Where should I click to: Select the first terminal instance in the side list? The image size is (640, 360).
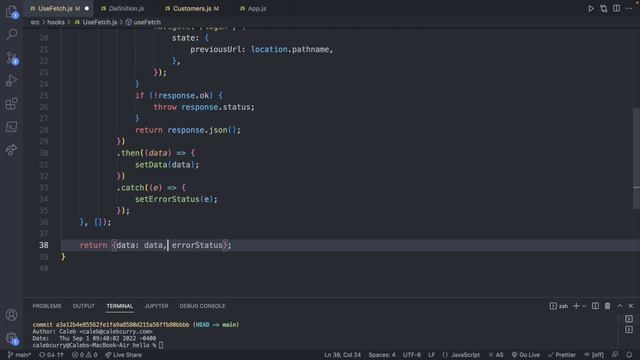click(x=629, y=319)
